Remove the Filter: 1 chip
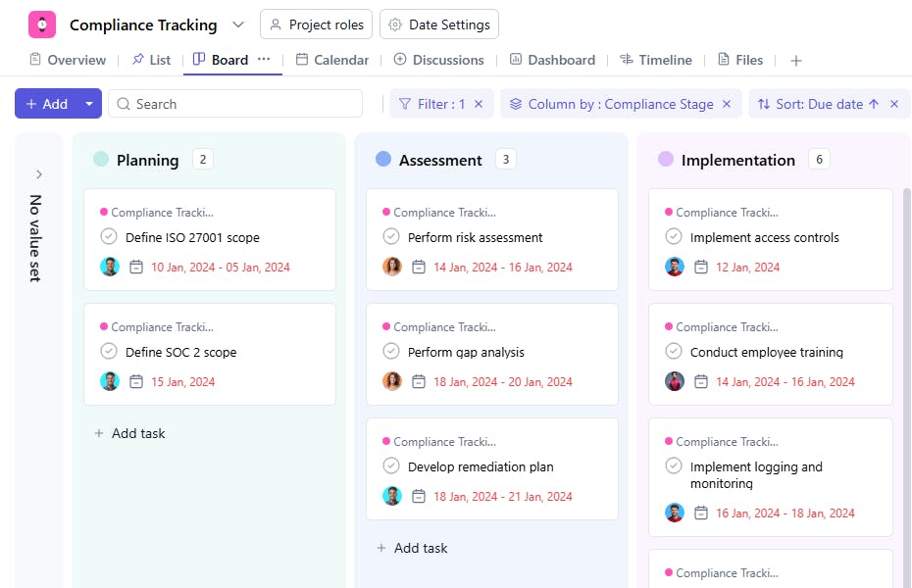Image resolution: width=912 pixels, height=588 pixels. coord(479,104)
